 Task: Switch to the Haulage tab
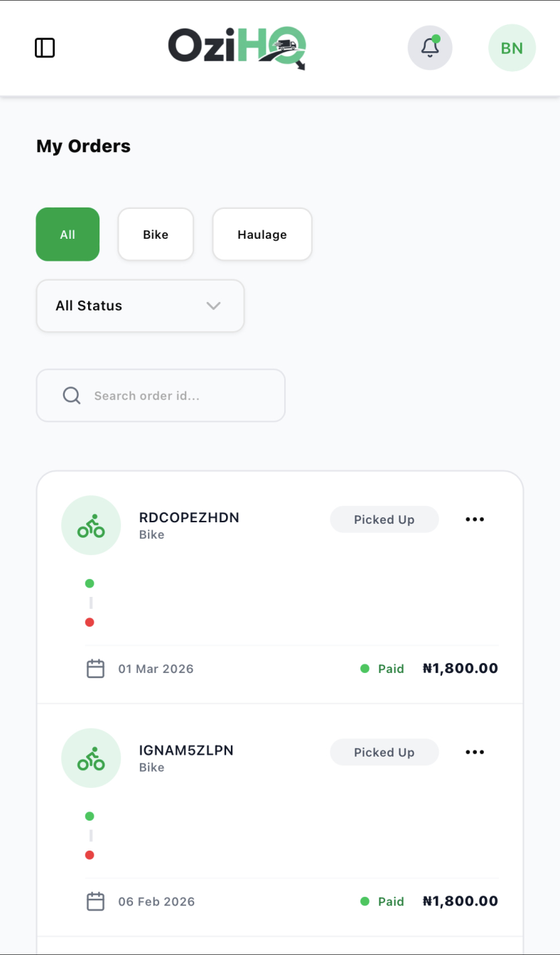pyautogui.click(x=262, y=234)
